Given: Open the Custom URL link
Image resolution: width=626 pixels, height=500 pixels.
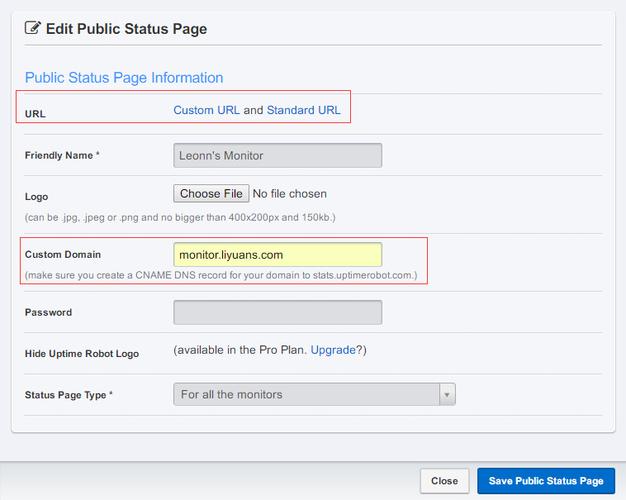Looking at the screenshot, I should click(x=206, y=110).
